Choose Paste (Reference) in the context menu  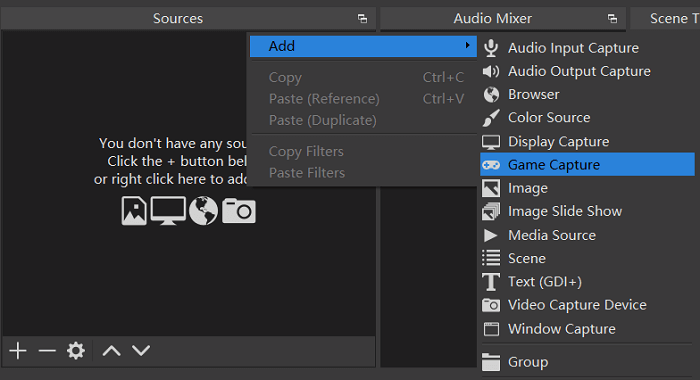(x=363, y=99)
